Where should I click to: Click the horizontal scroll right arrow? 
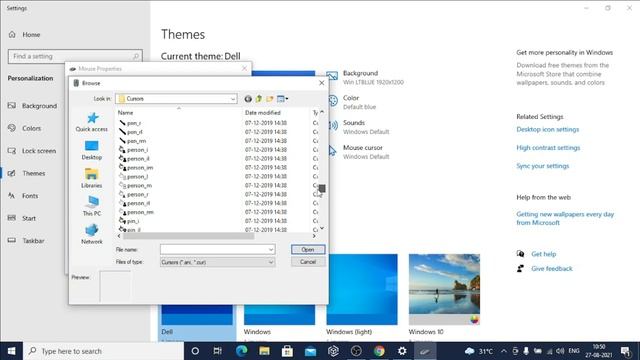314,236
